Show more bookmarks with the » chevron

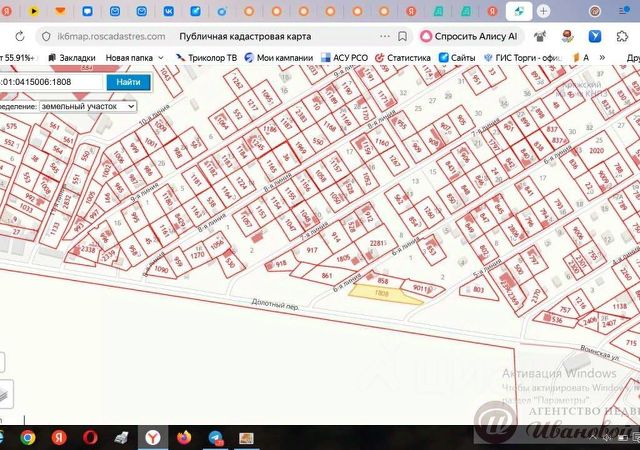[602, 58]
